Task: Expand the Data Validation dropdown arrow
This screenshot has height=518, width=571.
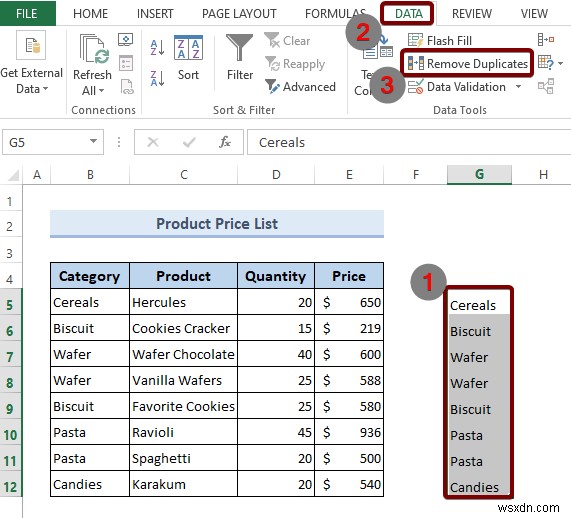Action: 519,87
